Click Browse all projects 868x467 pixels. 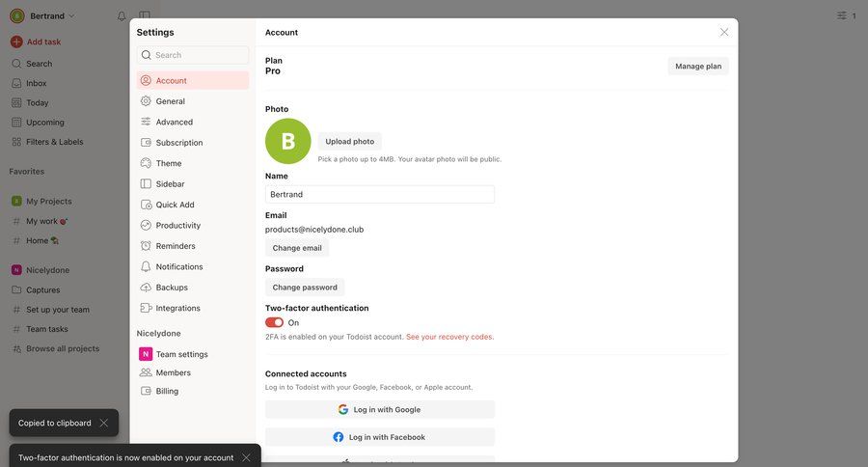(x=63, y=348)
